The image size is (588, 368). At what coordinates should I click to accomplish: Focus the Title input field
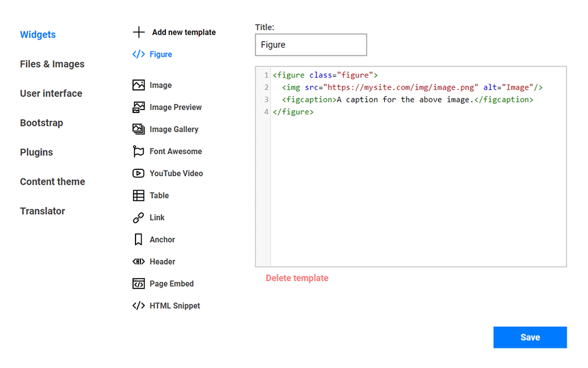[x=311, y=45]
